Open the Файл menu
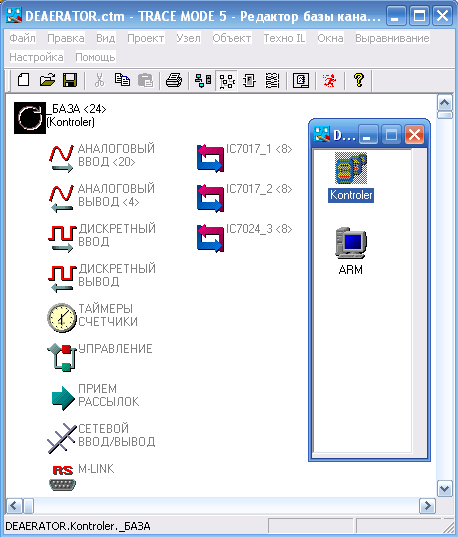 pyautogui.click(x=22, y=38)
